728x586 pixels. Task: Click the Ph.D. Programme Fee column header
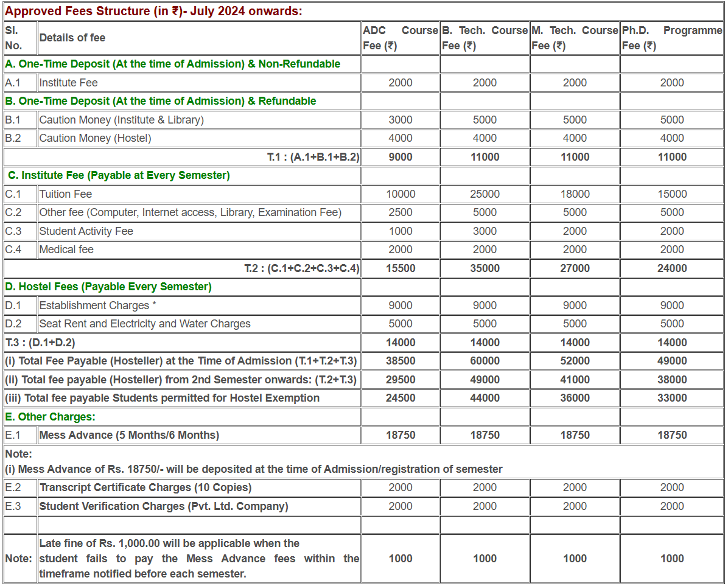[671, 38]
